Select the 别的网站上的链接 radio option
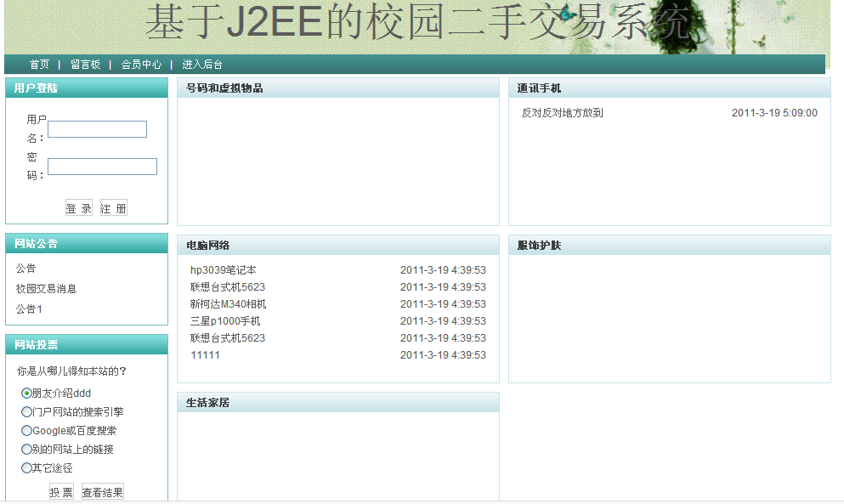This screenshot has height=504, width=844. coord(25,449)
